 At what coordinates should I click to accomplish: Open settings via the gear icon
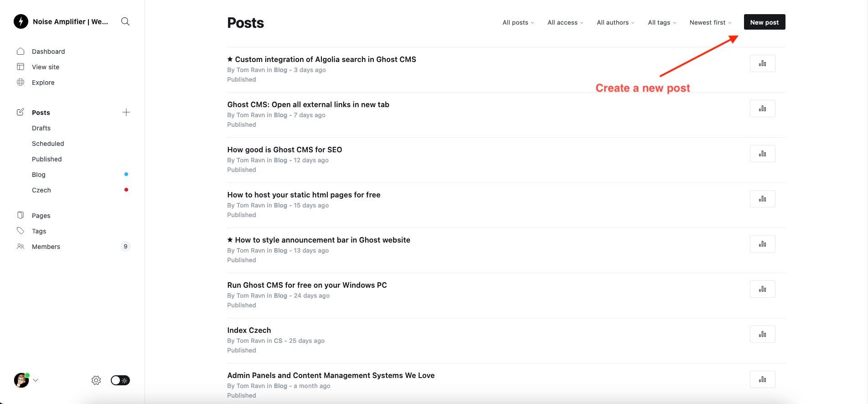tap(96, 380)
